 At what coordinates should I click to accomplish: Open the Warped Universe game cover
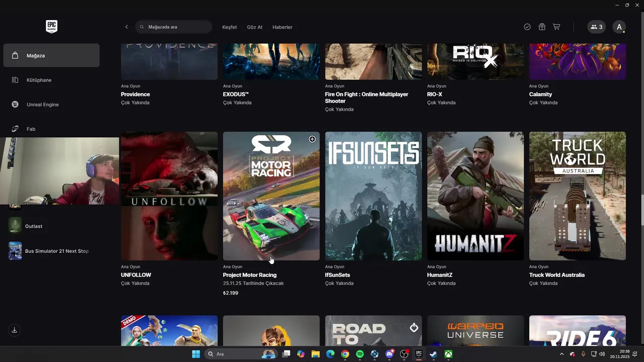pyautogui.click(x=475, y=331)
